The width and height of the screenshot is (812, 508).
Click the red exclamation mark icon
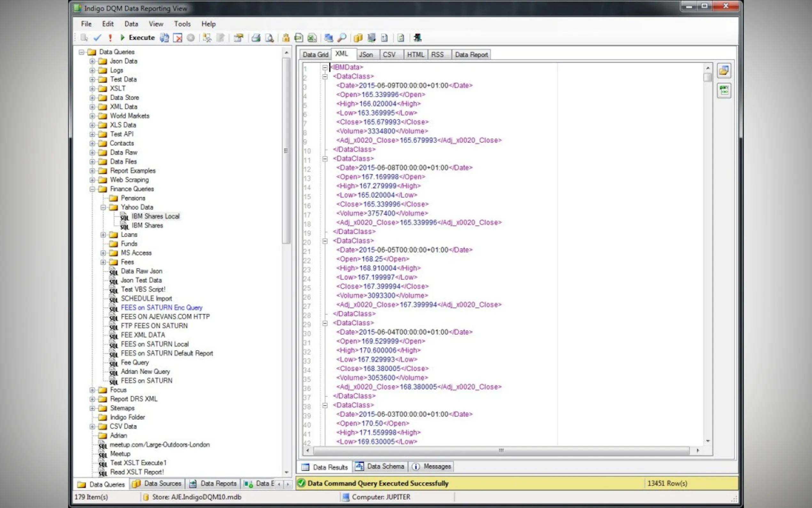pos(110,38)
